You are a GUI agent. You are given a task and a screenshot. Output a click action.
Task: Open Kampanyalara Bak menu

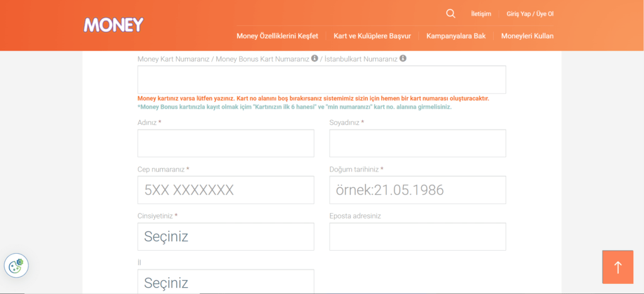[x=456, y=36]
